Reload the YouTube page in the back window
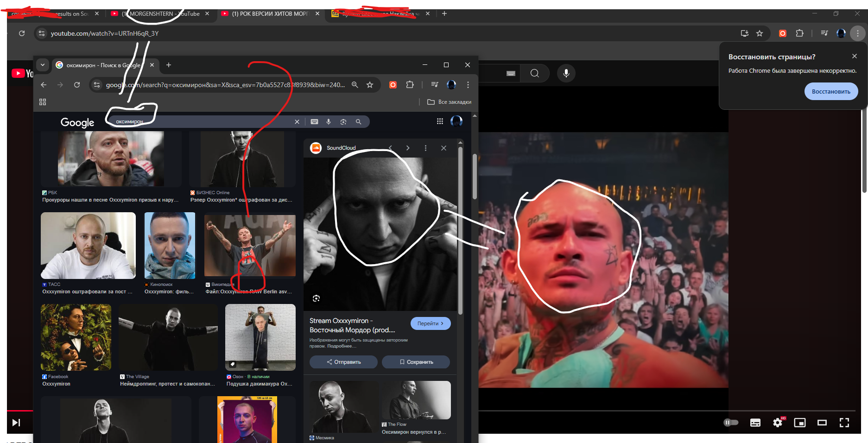This screenshot has width=868, height=443. 22,33
